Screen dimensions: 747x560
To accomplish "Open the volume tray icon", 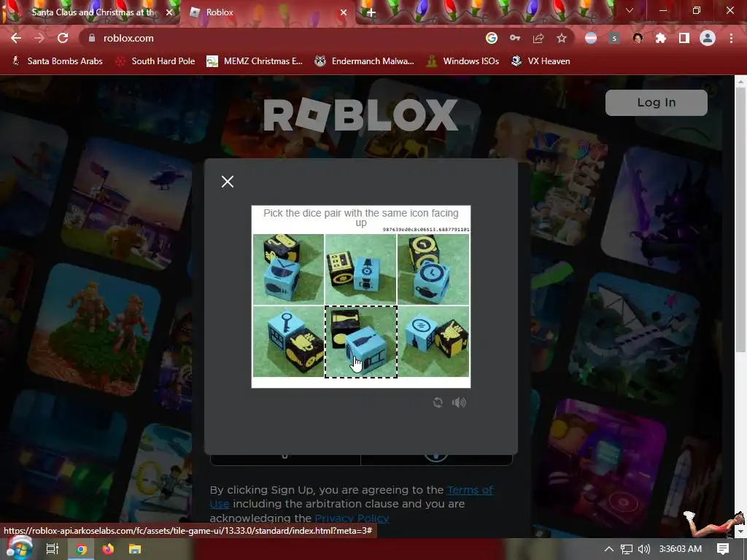I will [x=643, y=549].
